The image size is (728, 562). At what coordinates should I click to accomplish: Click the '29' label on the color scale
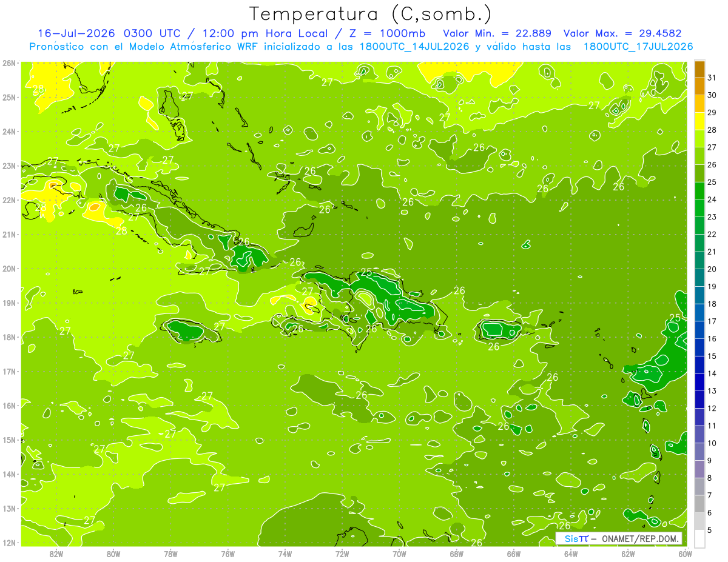tap(712, 113)
